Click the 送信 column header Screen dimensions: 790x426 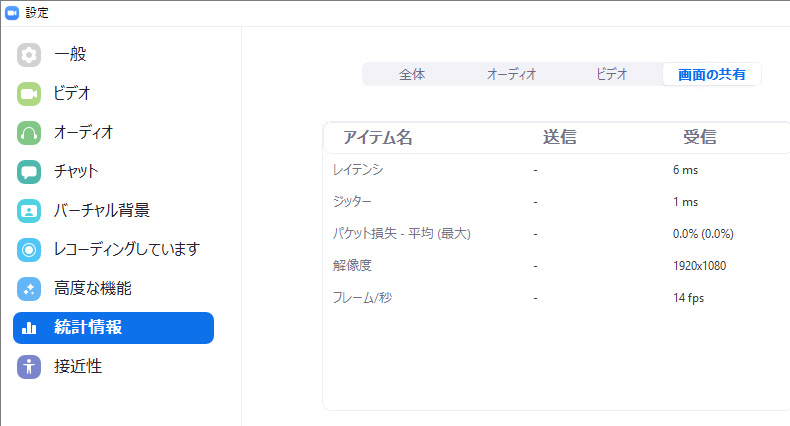pyautogui.click(x=559, y=138)
